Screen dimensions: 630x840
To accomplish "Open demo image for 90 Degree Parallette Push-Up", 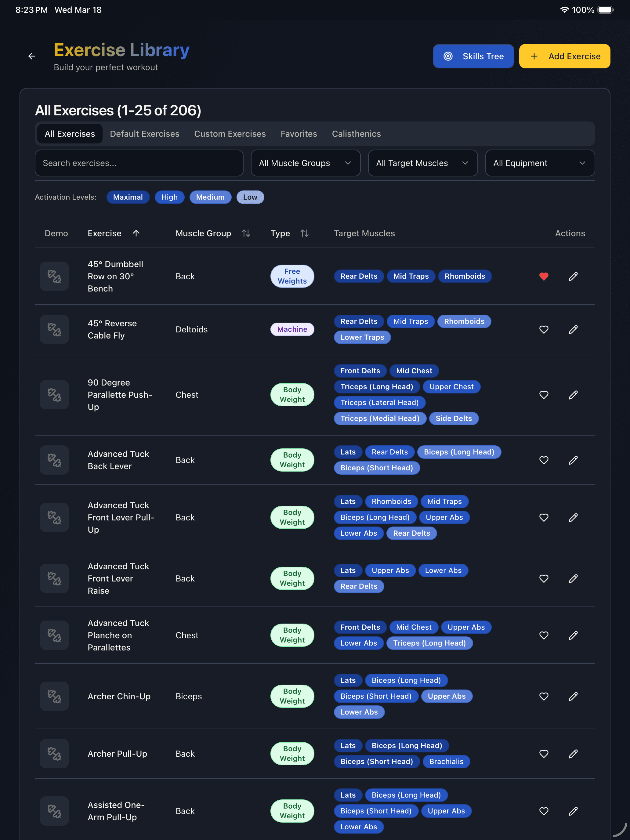I will [54, 395].
